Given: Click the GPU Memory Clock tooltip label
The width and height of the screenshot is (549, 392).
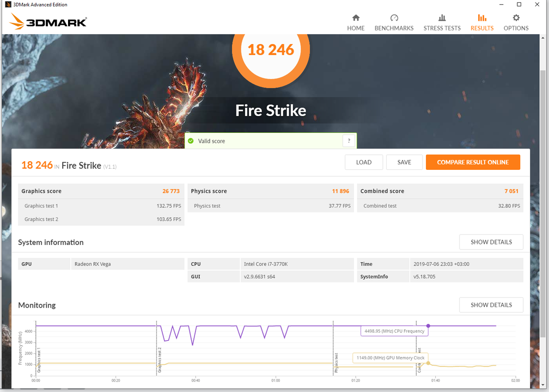Looking at the screenshot, I should point(390,358).
